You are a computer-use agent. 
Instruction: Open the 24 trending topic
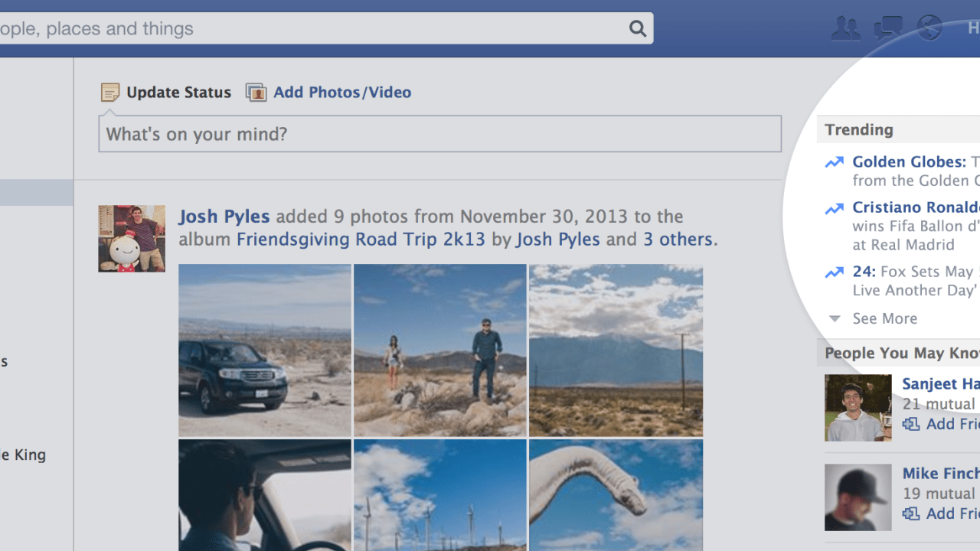tap(864, 272)
